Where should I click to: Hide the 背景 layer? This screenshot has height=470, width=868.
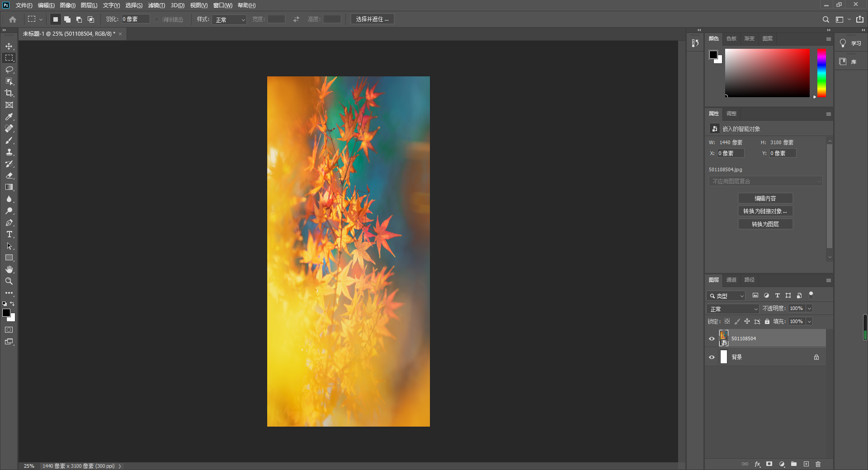[x=712, y=357]
